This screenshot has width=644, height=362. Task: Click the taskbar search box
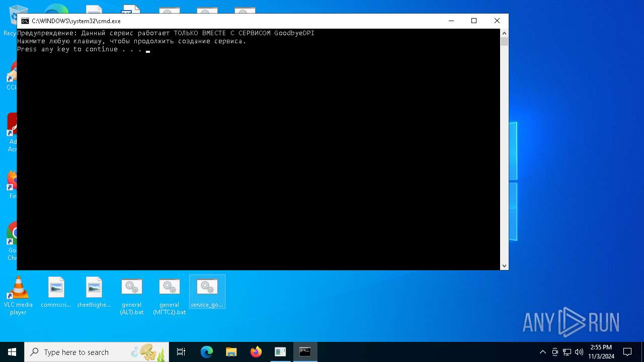97,352
